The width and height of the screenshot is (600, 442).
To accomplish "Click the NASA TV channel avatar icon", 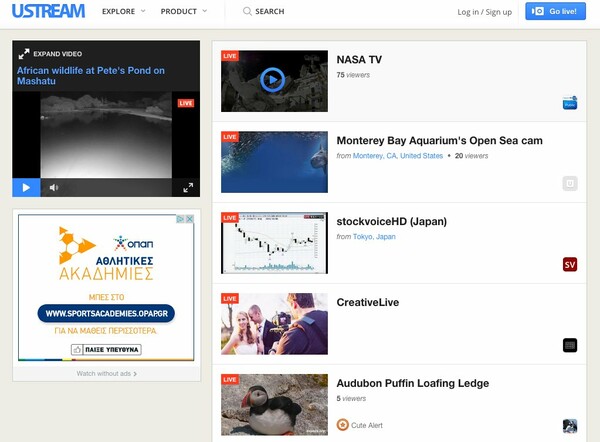I will [x=570, y=103].
